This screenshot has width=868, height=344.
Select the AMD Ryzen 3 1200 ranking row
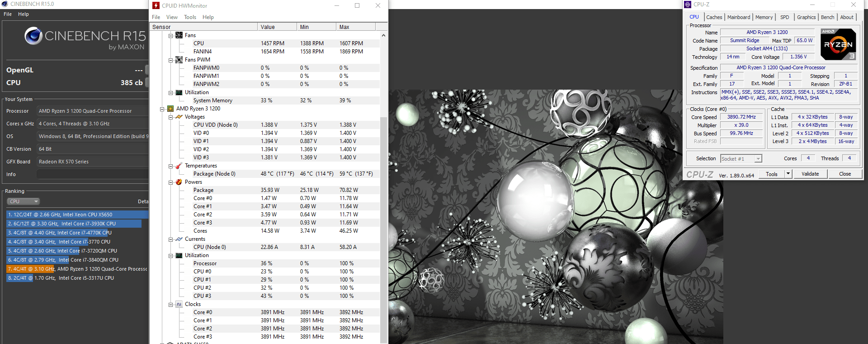[77, 269]
